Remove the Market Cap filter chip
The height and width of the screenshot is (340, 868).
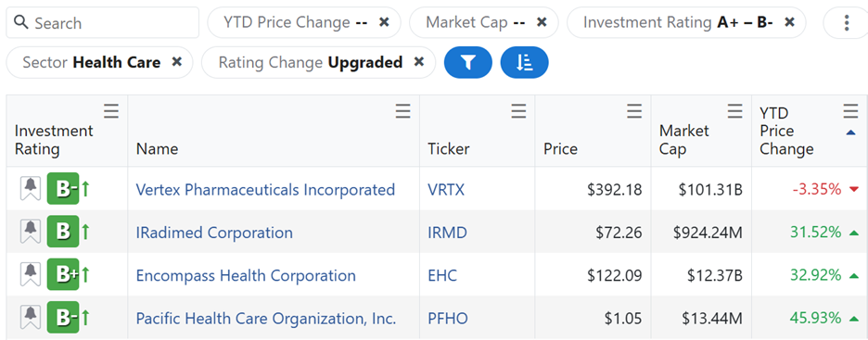(542, 22)
